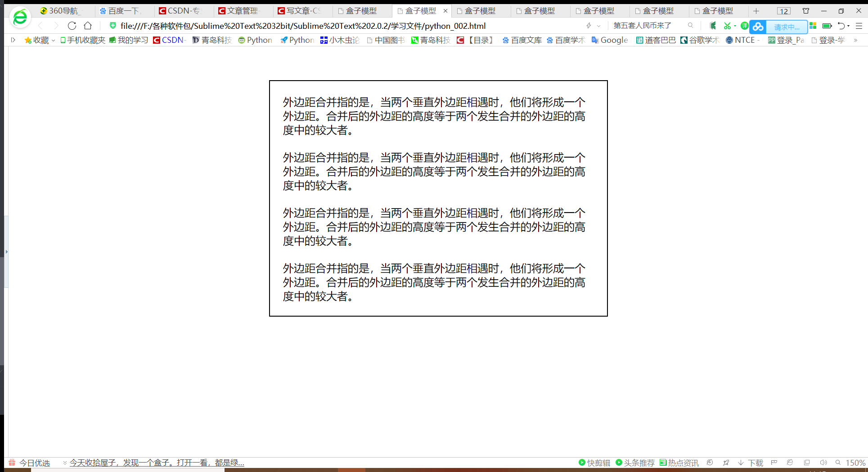The height and width of the screenshot is (472, 868).
Task: Open the Google bookmark
Action: (x=610, y=40)
